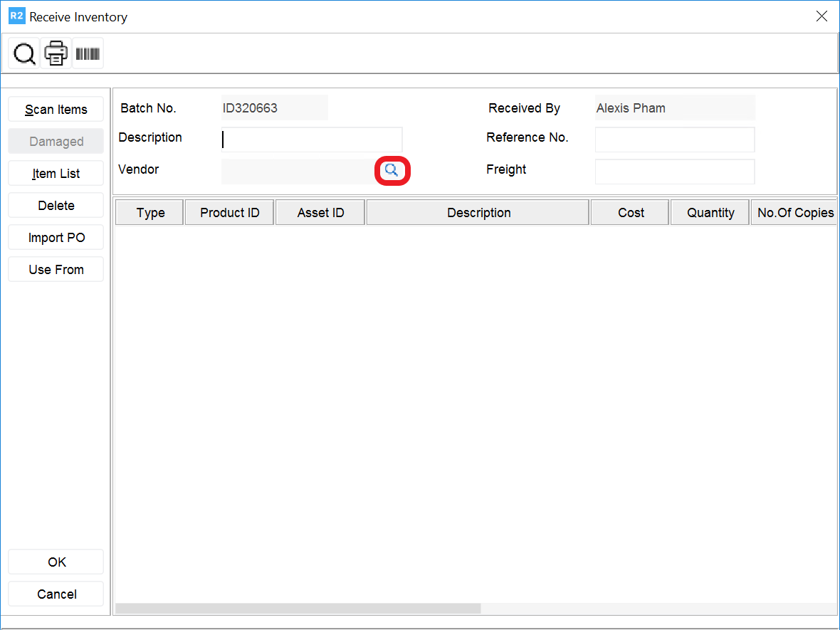Viewport: 840px width, 630px height.
Task: Click the printer icon in toolbar
Action: tap(56, 53)
